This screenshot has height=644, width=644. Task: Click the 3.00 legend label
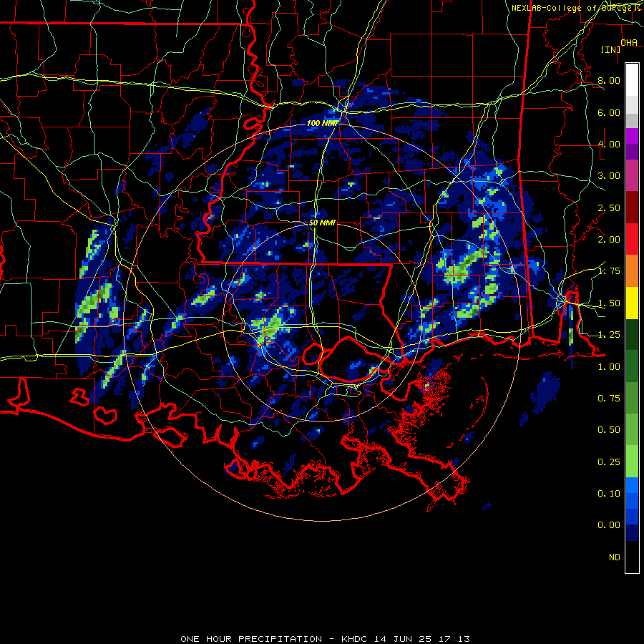pyautogui.click(x=608, y=176)
